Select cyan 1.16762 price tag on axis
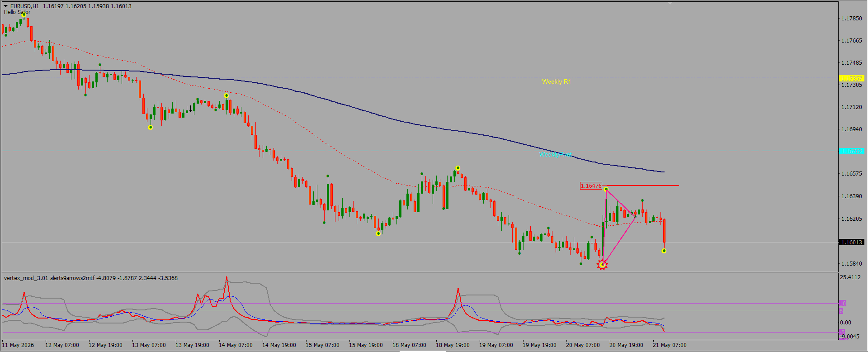 (x=851, y=151)
